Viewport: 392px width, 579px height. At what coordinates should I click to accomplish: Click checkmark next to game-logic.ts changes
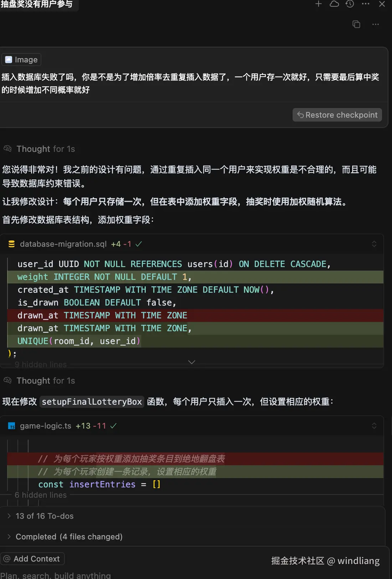pos(113,426)
